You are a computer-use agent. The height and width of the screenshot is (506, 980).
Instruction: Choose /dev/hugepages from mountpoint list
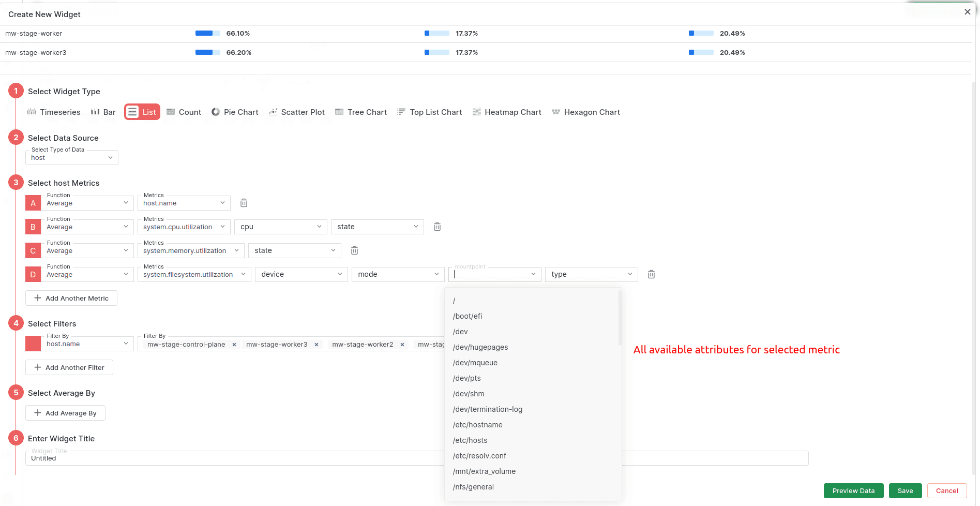pyautogui.click(x=480, y=347)
